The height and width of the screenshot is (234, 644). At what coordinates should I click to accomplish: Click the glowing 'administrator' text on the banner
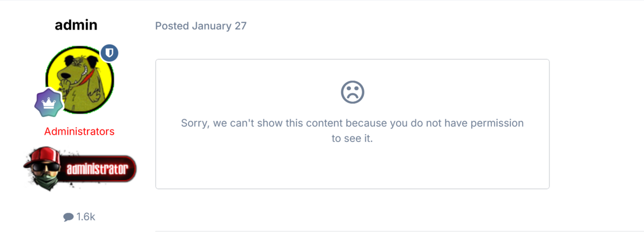point(97,170)
